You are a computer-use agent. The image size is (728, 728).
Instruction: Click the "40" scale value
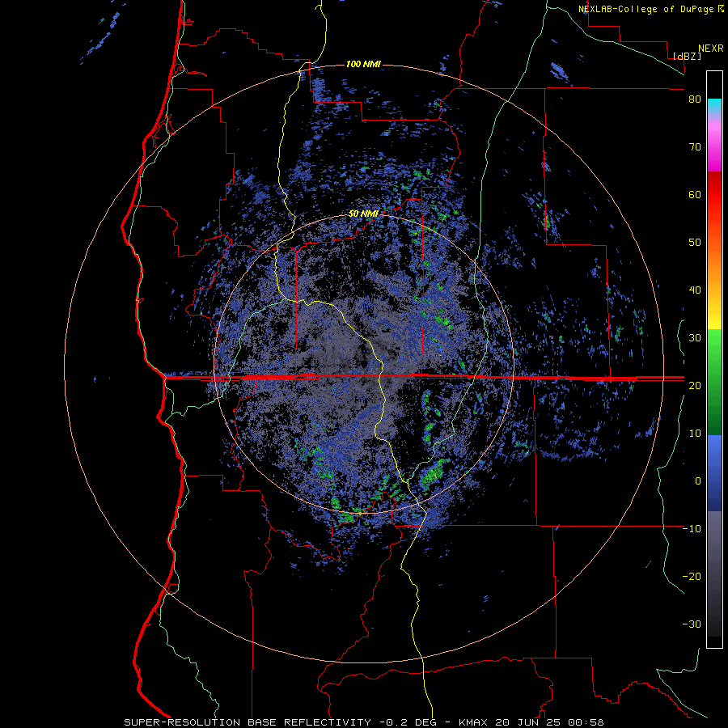(x=695, y=290)
